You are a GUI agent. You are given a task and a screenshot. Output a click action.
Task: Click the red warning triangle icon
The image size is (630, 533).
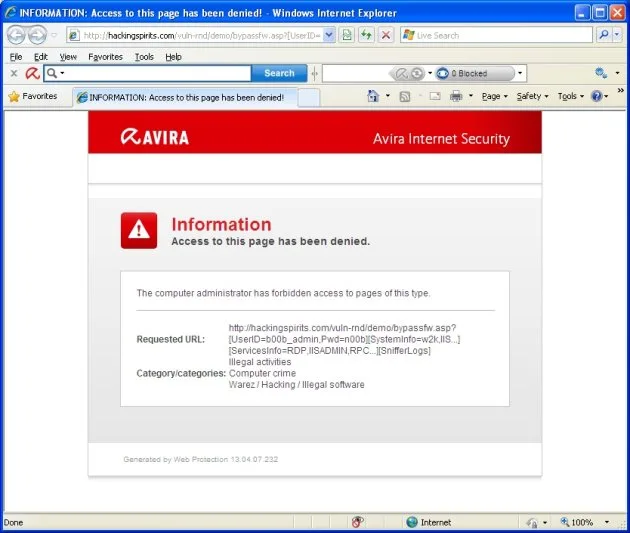pos(139,231)
